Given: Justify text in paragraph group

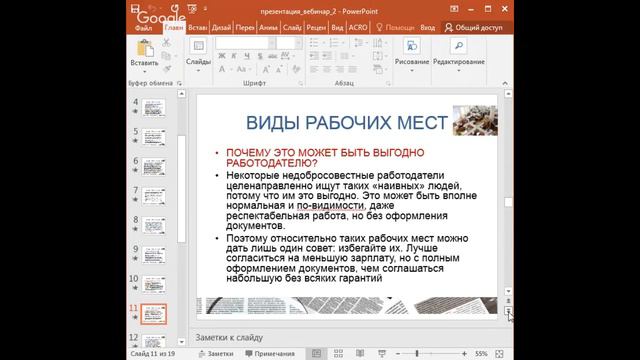Looking at the screenshot, I should click(353, 69).
